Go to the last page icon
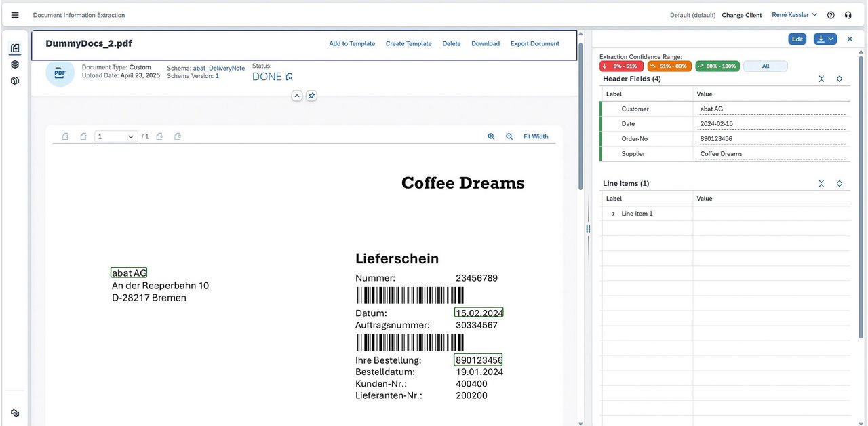Image resolution: width=868 pixels, height=426 pixels. click(x=177, y=136)
